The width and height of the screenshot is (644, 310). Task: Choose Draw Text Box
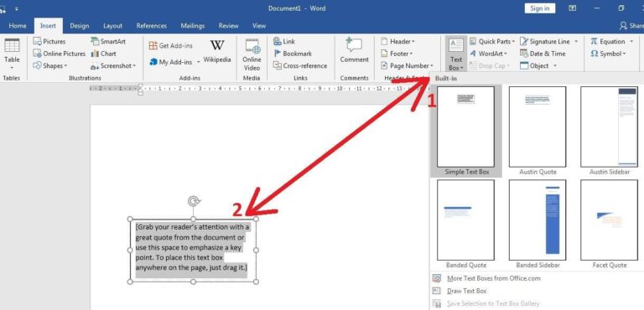pyautogui.click(x=466, y=291)
